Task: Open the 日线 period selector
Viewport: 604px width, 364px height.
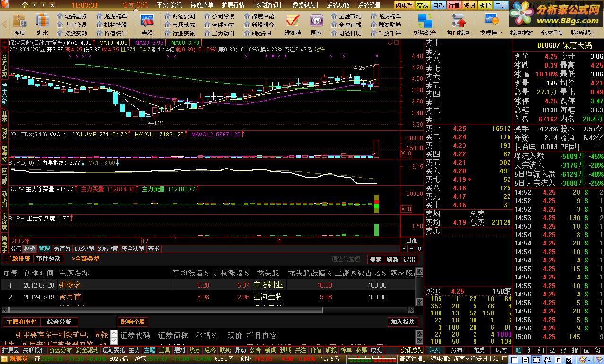Action: pyautogui.click(x=412, y=240)
